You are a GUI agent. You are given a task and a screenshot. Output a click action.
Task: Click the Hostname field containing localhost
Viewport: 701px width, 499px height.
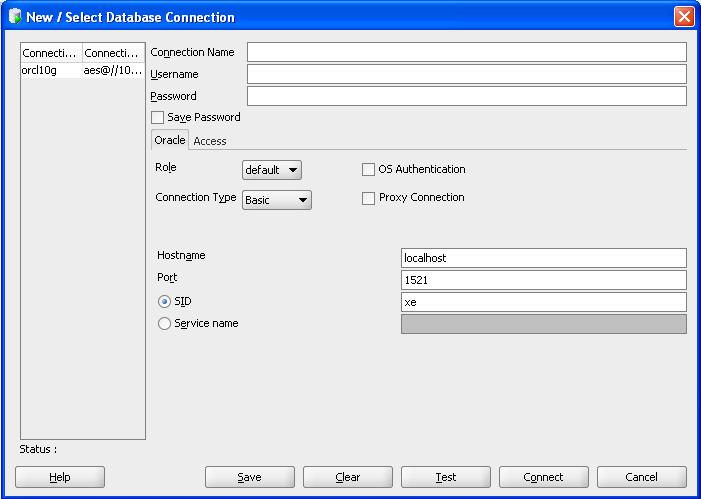point(544,258)
